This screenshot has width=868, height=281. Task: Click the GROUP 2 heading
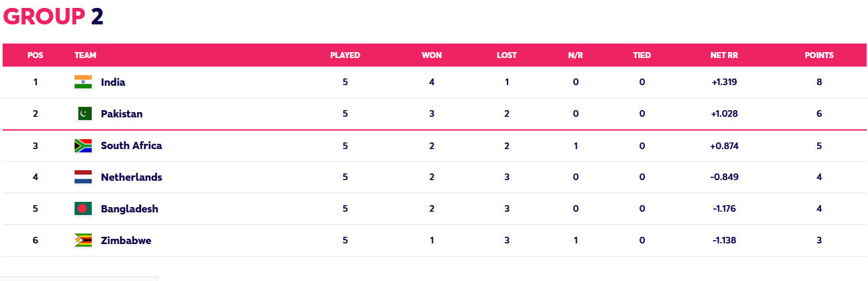click(53, 17)
